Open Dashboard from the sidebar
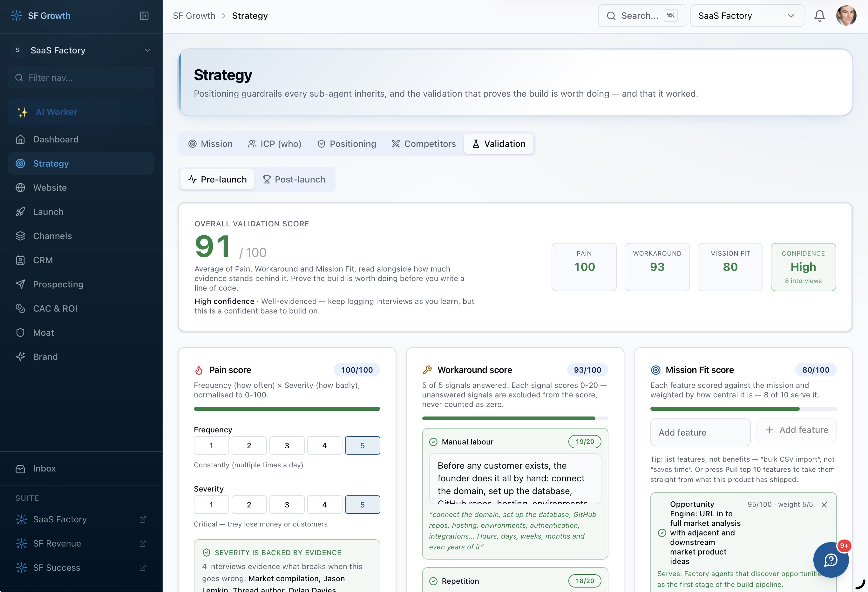Image resolution: width=868 pixels, height=592 pixels. point(81,139)
